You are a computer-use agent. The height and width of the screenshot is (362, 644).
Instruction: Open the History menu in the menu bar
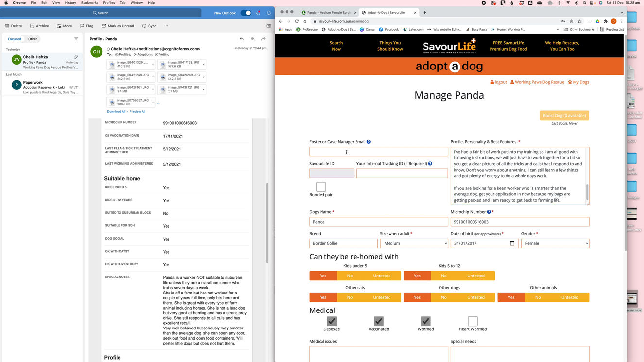(70, 3)
